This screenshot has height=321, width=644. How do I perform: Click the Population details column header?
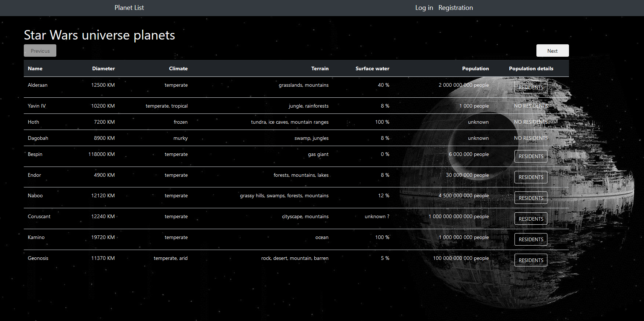(531, 68)
